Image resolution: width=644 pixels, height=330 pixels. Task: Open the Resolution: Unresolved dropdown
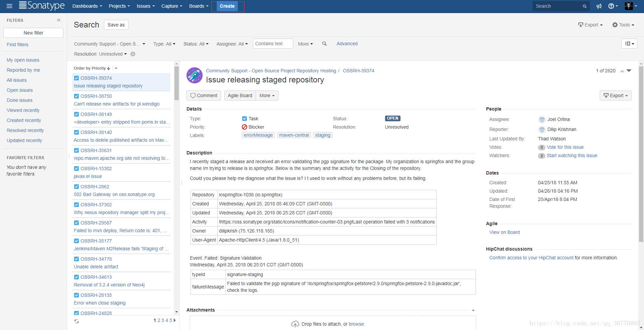click(100, 54)
